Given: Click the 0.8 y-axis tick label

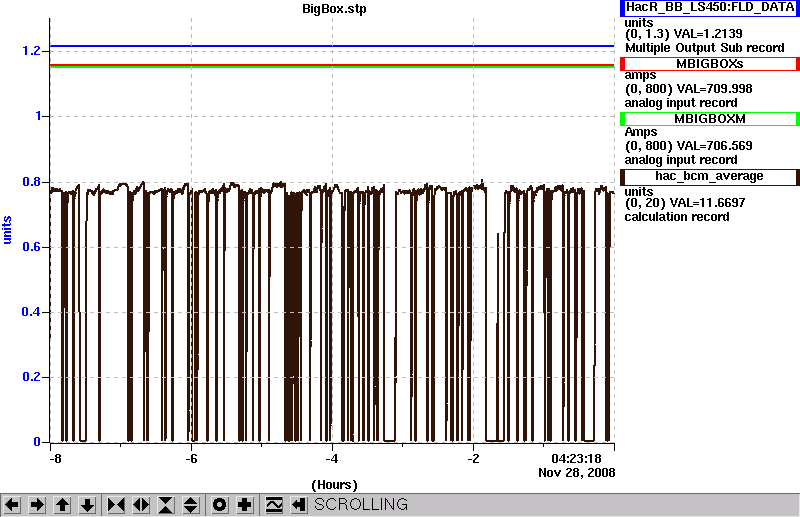Looking at the screenshot, I should tap(31, 182).
